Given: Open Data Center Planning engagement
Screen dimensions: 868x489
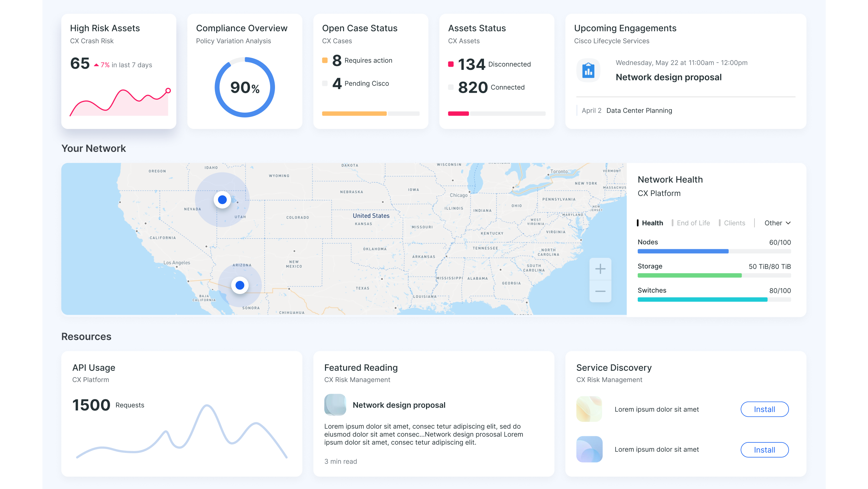Looking at the screenshot, I should pos(639,111).
